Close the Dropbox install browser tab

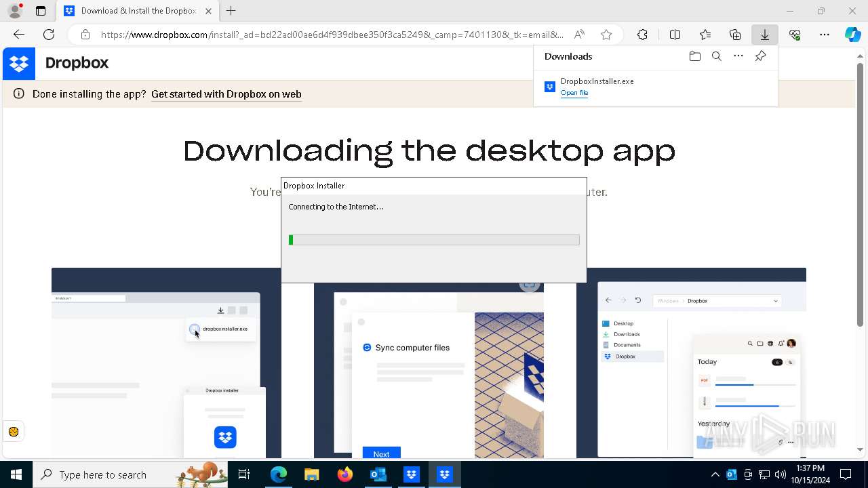coord(208,11)
